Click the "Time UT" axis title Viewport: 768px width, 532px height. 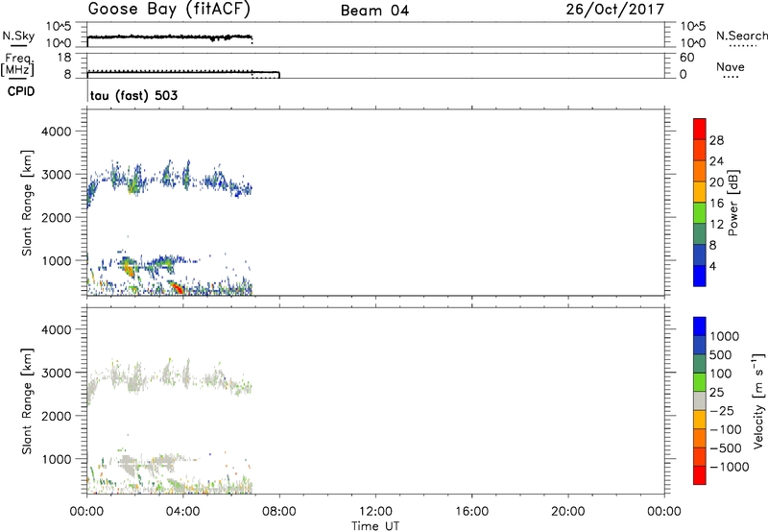(375, 526)
